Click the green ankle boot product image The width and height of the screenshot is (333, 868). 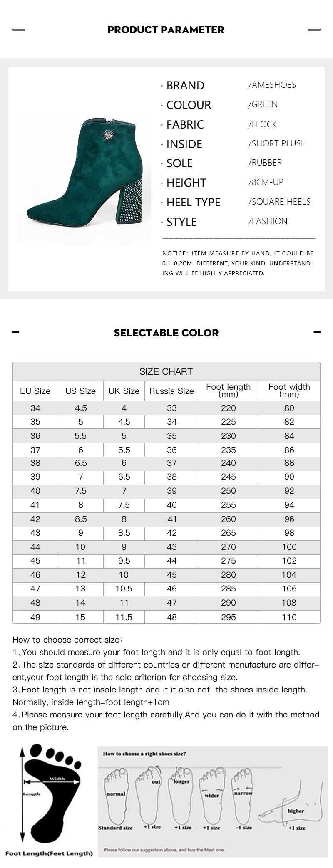84,178
